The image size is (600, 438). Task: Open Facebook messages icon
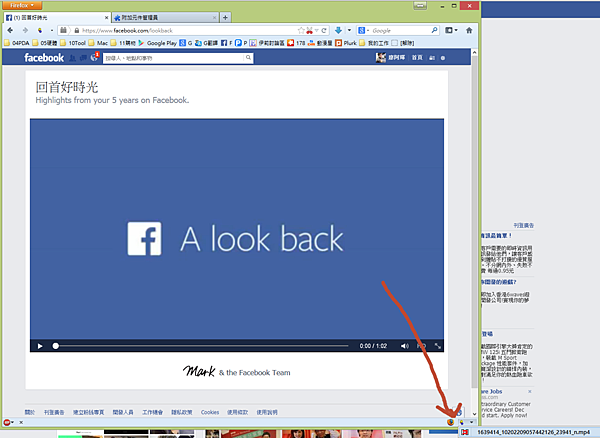pos(83,58)
